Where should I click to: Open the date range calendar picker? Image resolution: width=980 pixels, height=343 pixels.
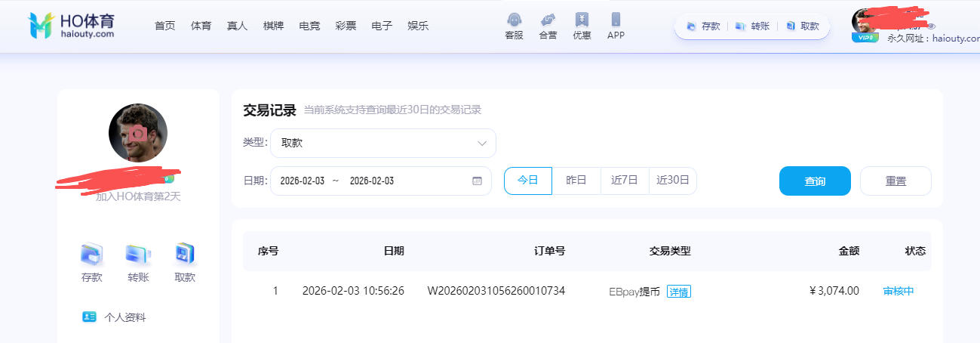476,181
